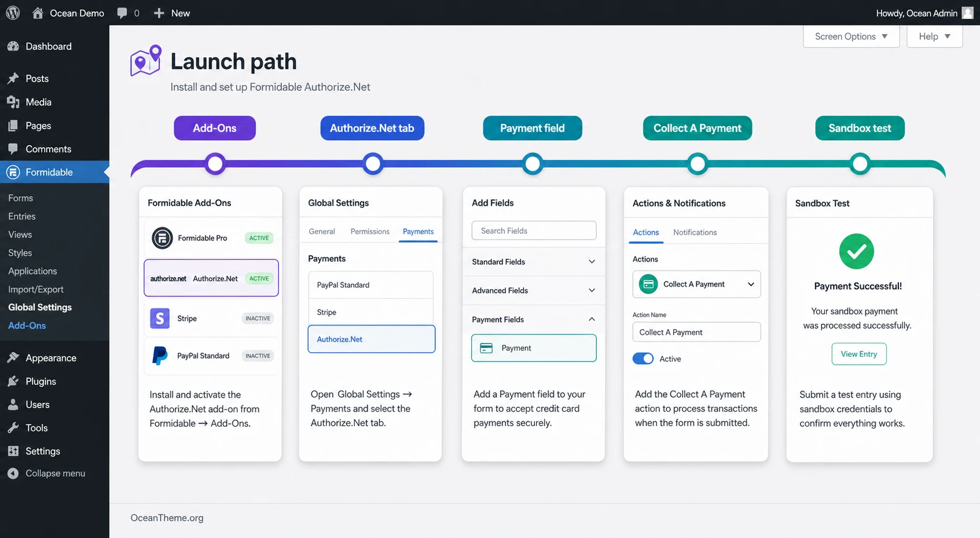Expand the Standard Fields section

click(x=534, y=262)
